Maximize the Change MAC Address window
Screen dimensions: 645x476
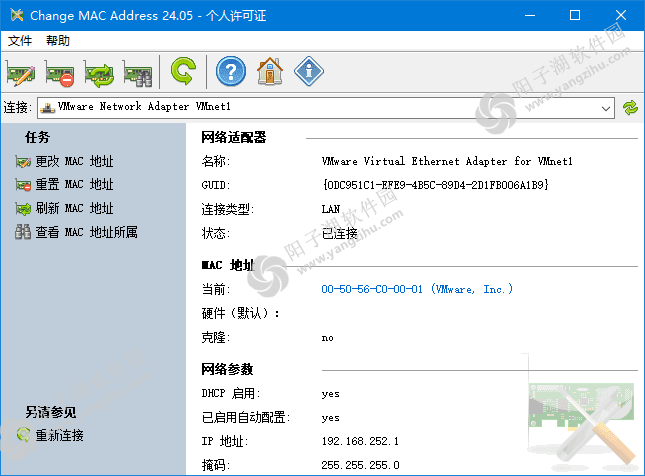click(575, 16)
